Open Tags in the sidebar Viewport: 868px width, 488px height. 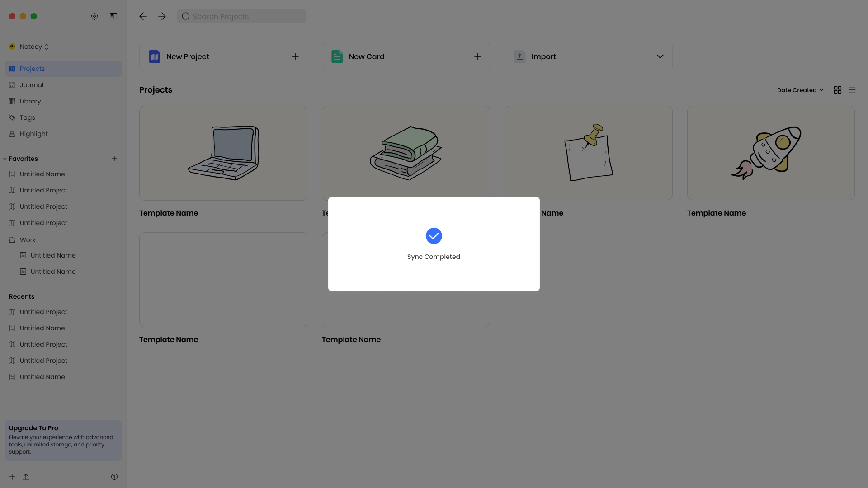click(x=63, y=117)
